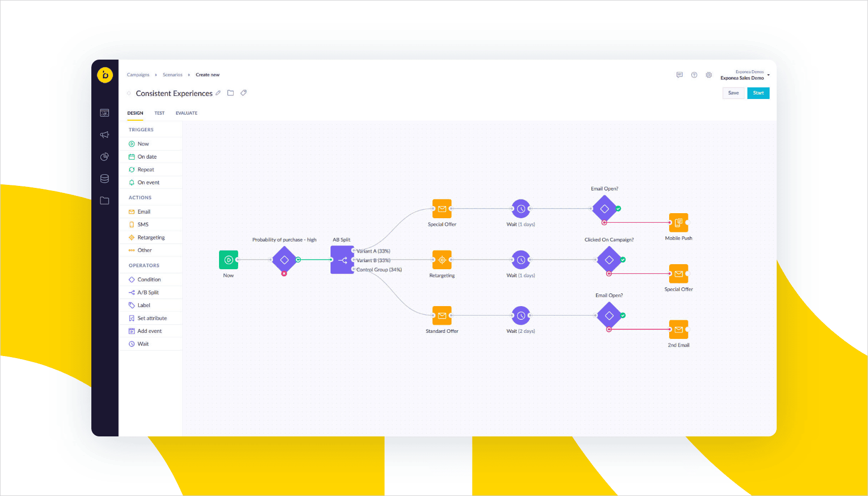Click the Set attribute operator
The height and width of the screenshot is (496, 868).
click(x=151, y=318)
